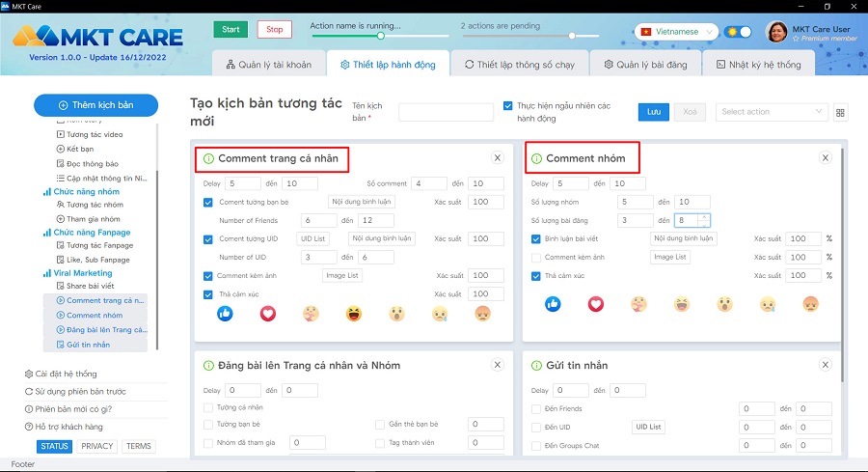Click the Số comment minimum value field
The width and height of the screenshot is (868, 472).
428,183
